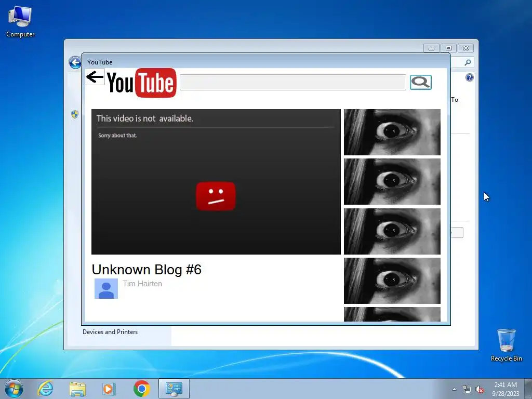The image size is (532, 399).
Task: Open the Tim Hairten channel name
Action: (142, 284)
